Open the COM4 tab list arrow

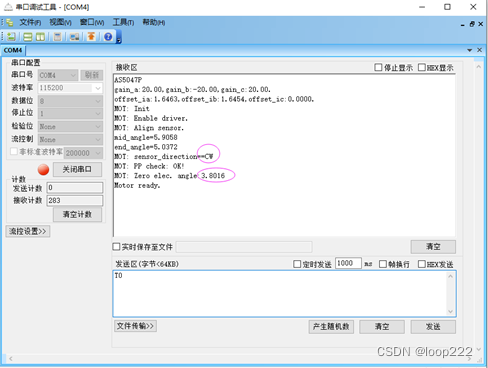470,50
